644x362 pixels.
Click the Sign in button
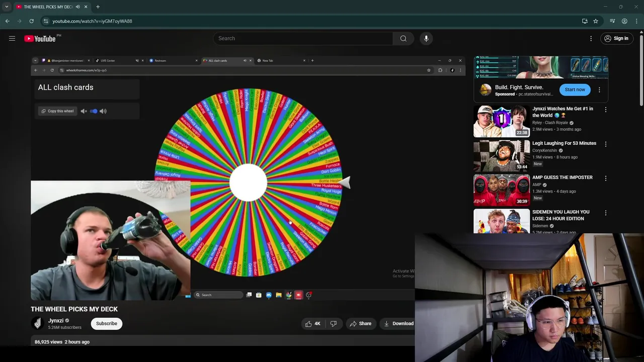click(x=616, y=38)
